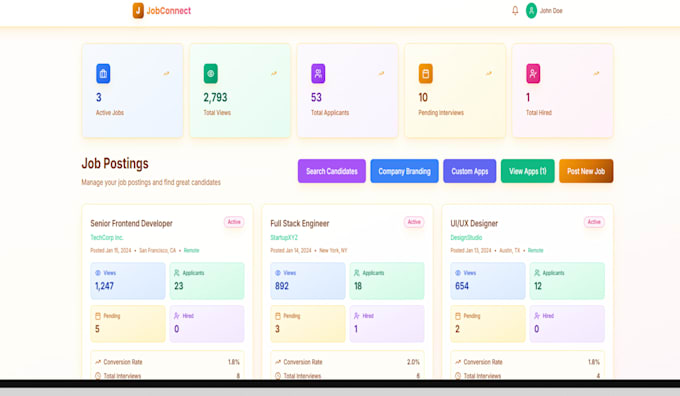Click the Remote tag on UI/UX Designer
Viewport: 680px width, 396px height.
coord(536,250)
